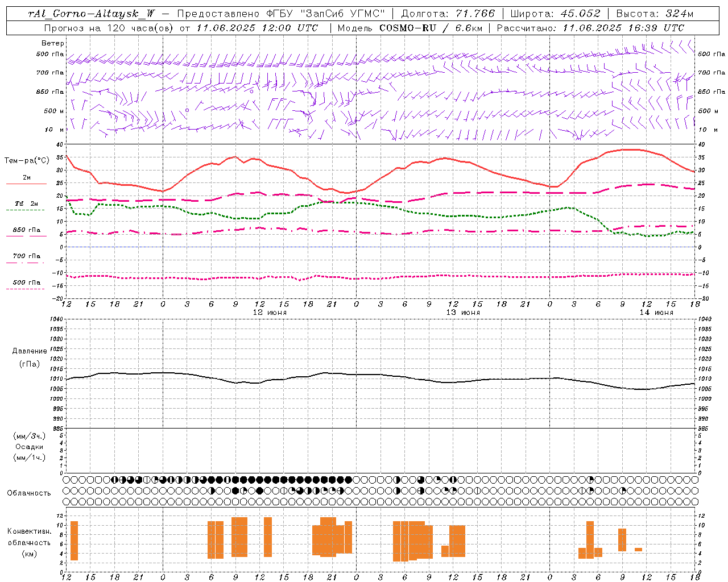Click the Рассчитано: 11.06.2025 16:39 UTC timestamp
The width and height of the screenshot is (728, 582).
[x=590, y=28]
